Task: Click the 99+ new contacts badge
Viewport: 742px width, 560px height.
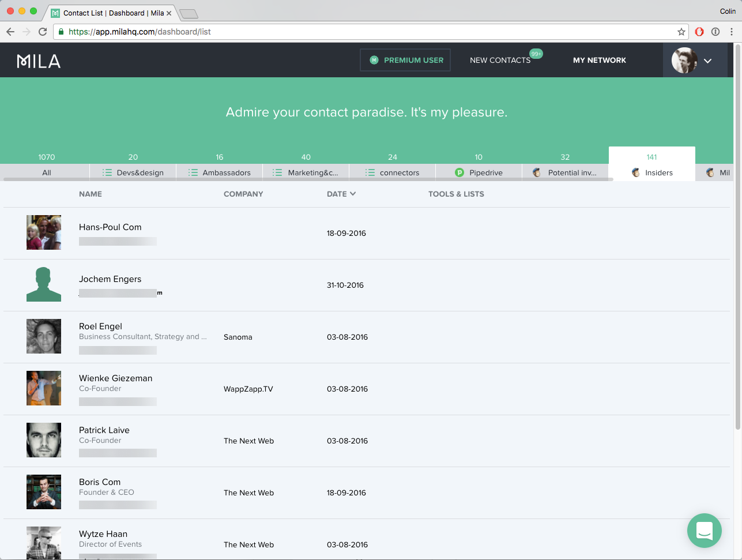Action: [536, 54]
